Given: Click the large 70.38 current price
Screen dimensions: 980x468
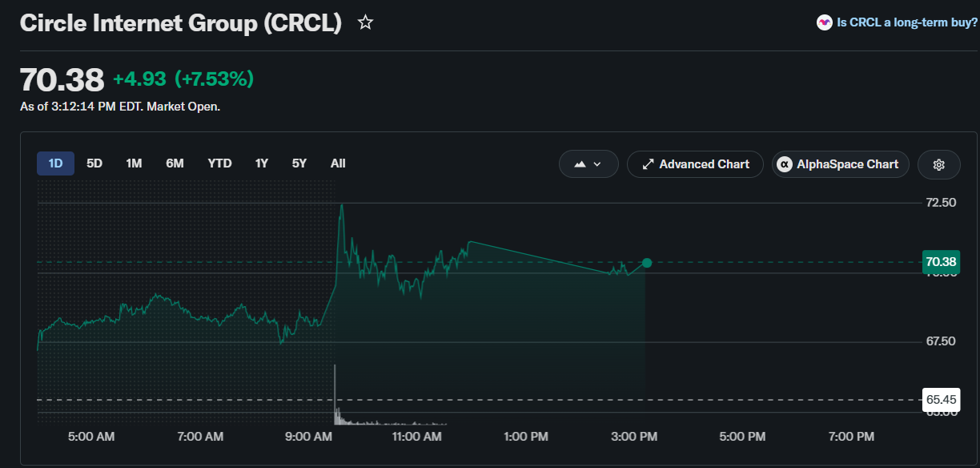Looking at the screenshot, I should pyautogui.click(x=62, y=79).
